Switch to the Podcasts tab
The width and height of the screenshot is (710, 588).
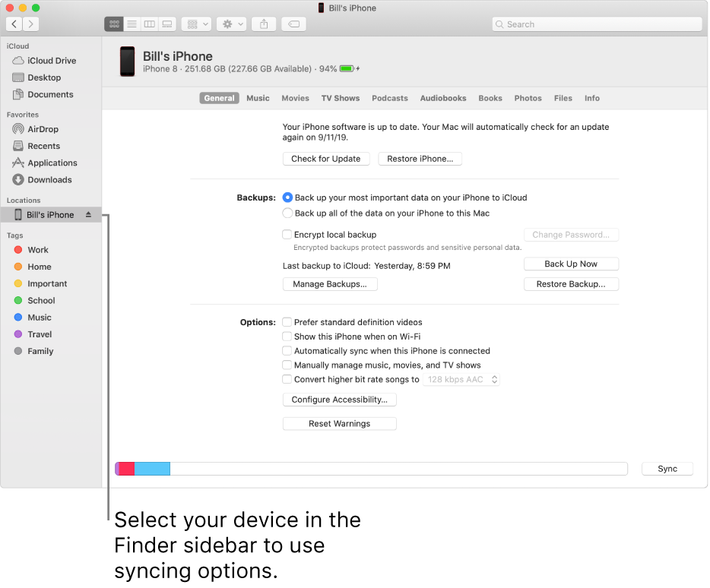coord(389,98)
